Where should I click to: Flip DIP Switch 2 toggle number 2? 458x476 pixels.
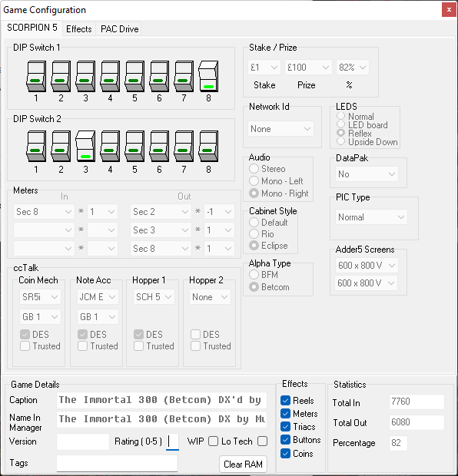coord(61,147)
